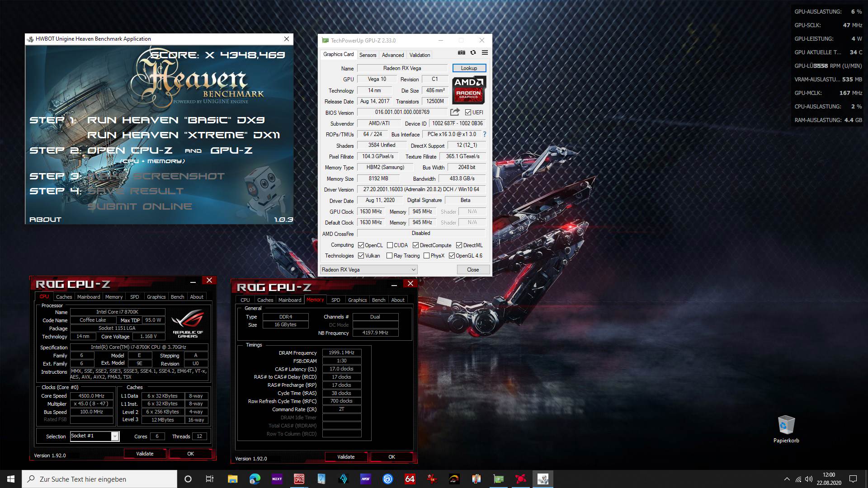Image resolution: width=868 pixels, height=488 pixels.
Task: Toggle OpenCL checkbox
Action: pos(361,245)
